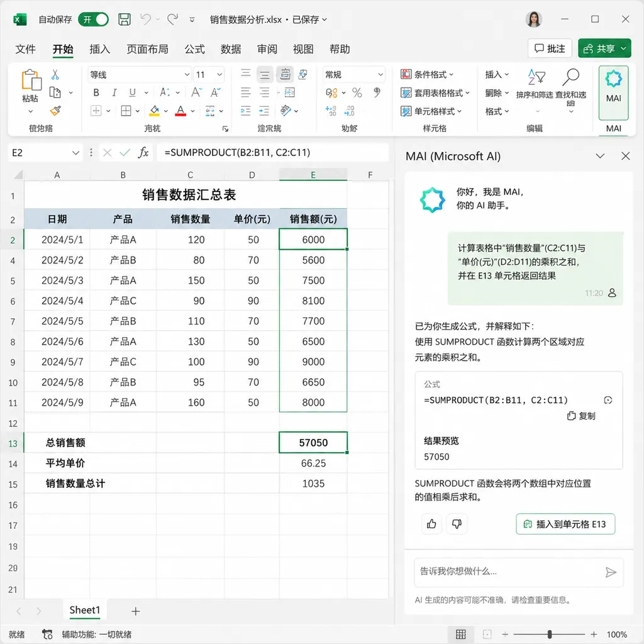Click the Undo arrow icon
This screenshot has height=644, width=644.
coord(145,19)
